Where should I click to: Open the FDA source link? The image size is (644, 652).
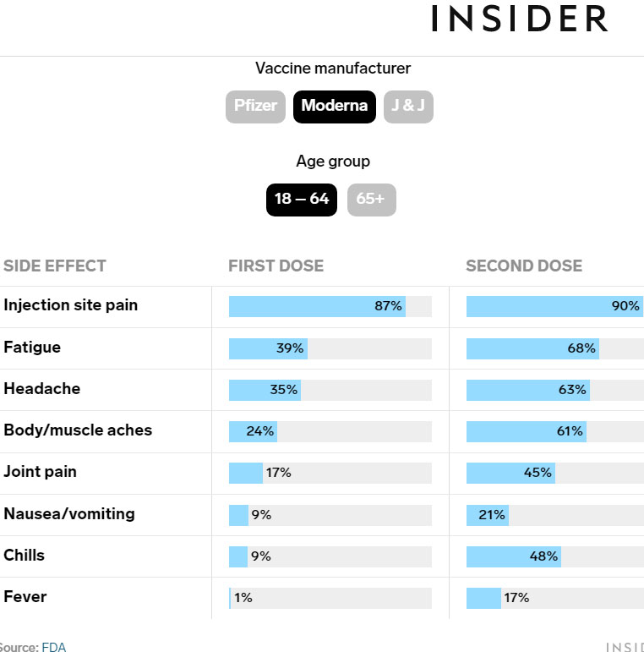point(53,647)
